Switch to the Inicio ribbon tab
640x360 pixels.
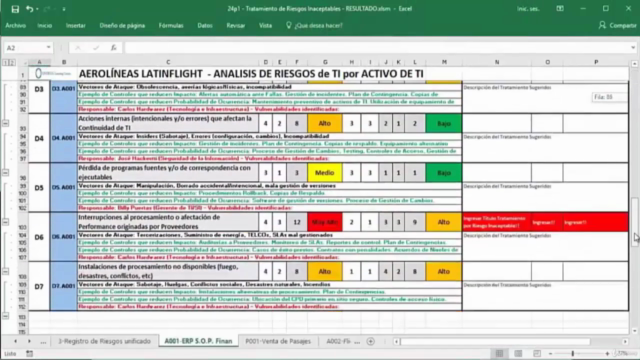click(44, 25)
